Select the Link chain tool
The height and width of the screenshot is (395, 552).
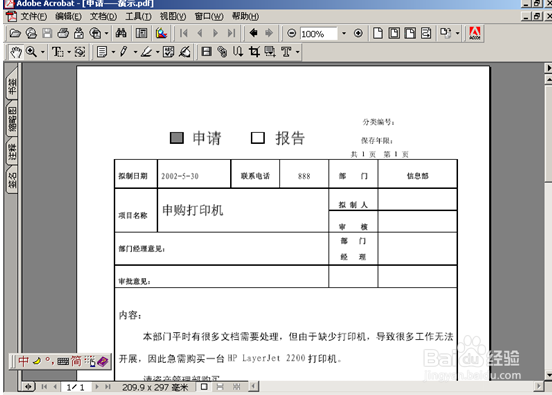click(222, 52)
